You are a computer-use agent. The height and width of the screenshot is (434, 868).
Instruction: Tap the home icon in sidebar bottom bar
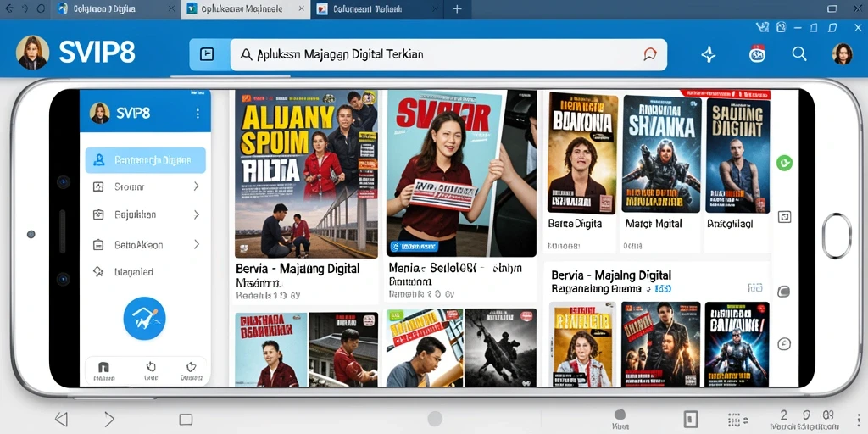point(103,367)
